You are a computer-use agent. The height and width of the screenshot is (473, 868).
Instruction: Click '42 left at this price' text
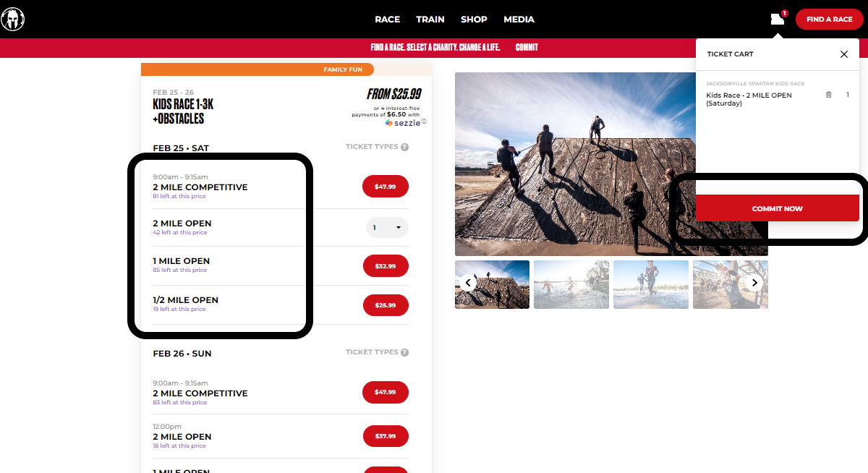(180, 233)
